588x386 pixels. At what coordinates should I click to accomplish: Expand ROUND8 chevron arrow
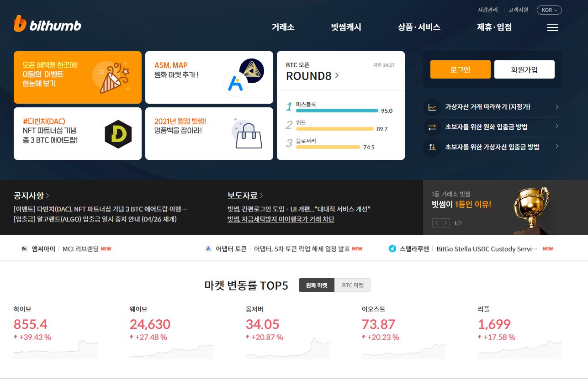[x=337, y=75]
